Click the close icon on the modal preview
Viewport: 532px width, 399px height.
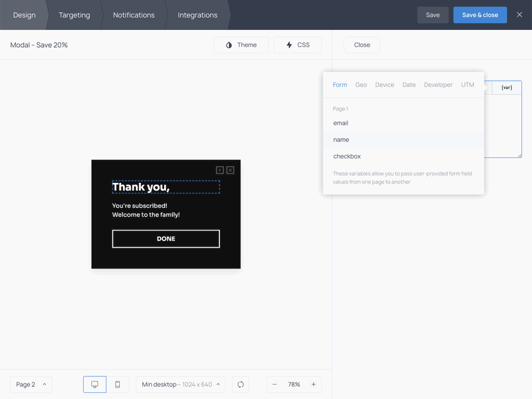click(230, 170)
